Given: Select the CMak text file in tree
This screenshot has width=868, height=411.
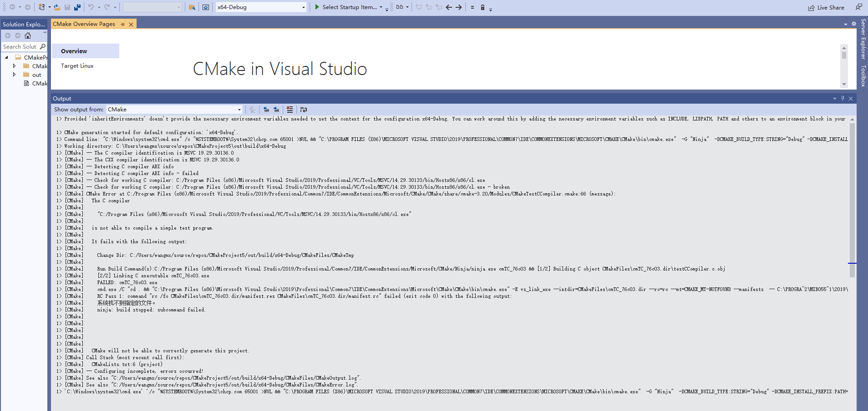Looking at the screenshot, I should (40, 84).
